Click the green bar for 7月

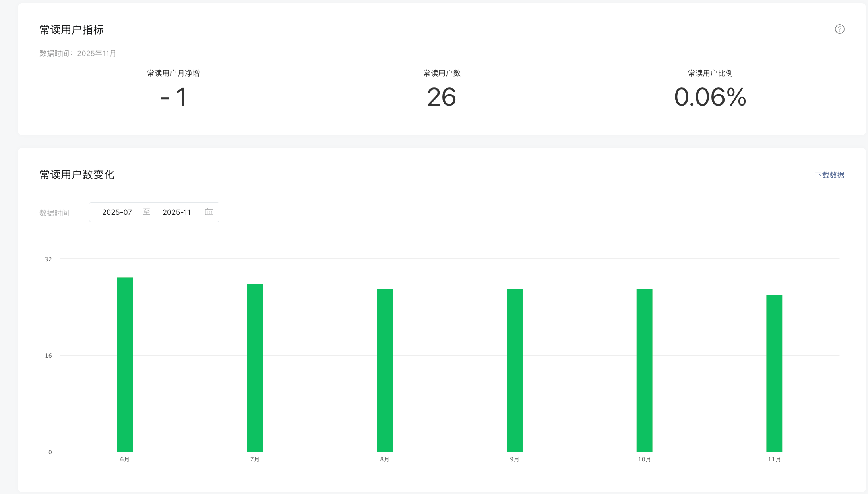click(255, 367)
